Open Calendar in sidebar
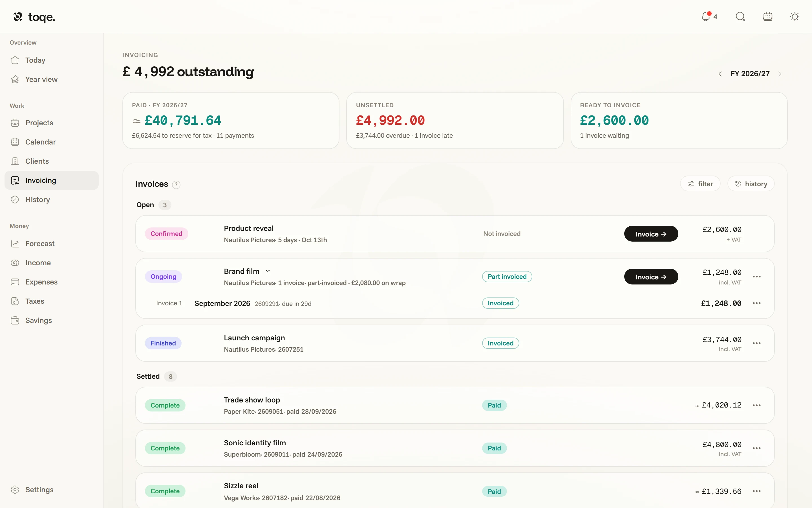This screenshot has height=508, width=812. pyautogui.click(x=51, y=142)
